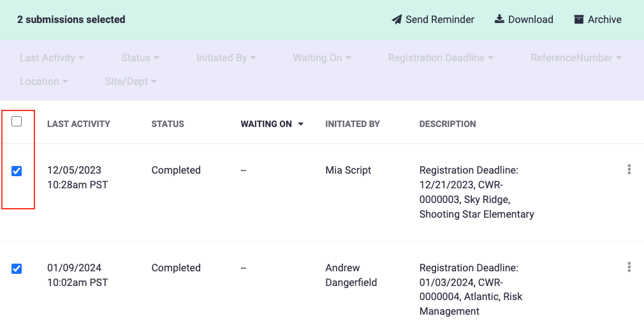The width and height of the screenshot is (644, 323).
Task: Open the Status filter dropdown
Action: (140, 58)
